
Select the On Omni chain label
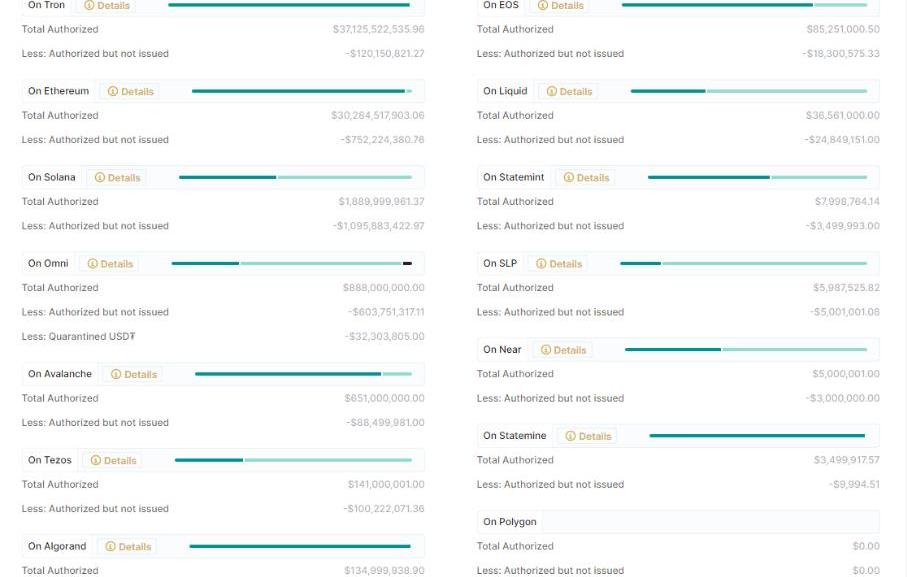click(48, 264)
